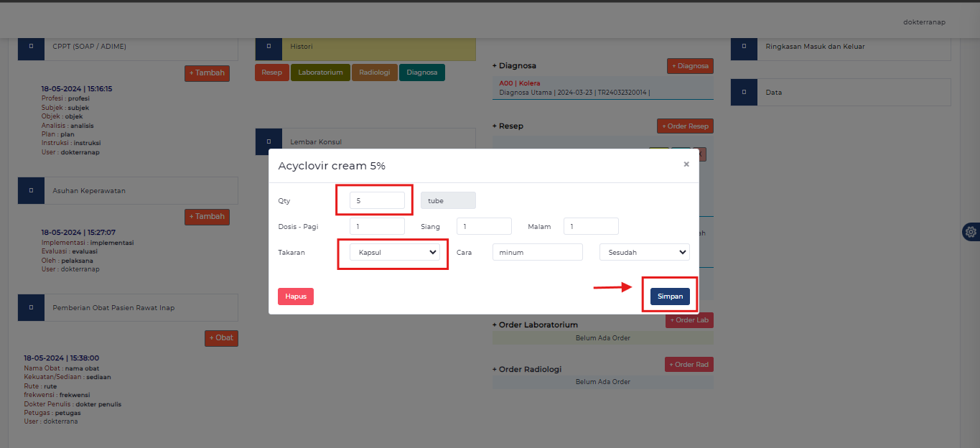Image resolution: width=980 pixels, height=448 pixels.
Task: Click the Tambah button under CPPT
Action: click(x=207, y=73)
